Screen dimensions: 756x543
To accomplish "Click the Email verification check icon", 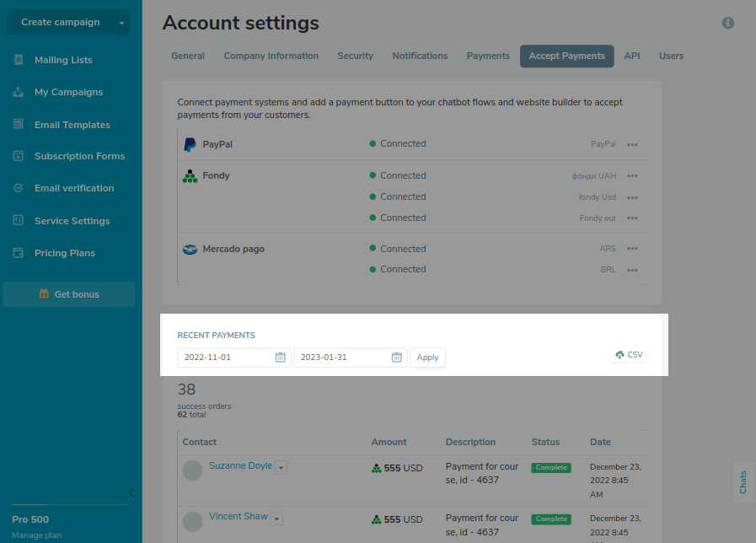I will [18, 188].
